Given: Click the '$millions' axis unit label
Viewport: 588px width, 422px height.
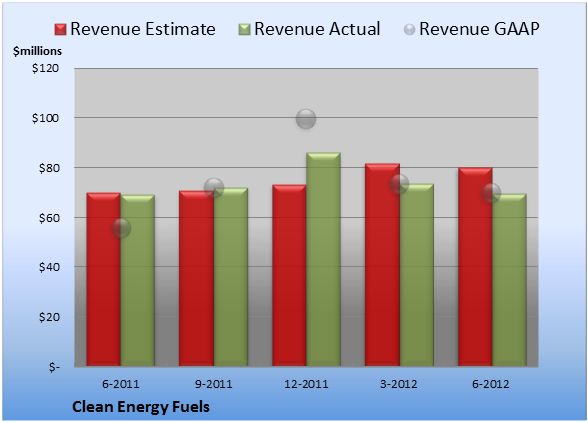Looking at the screenshot, I should point(38,51).
